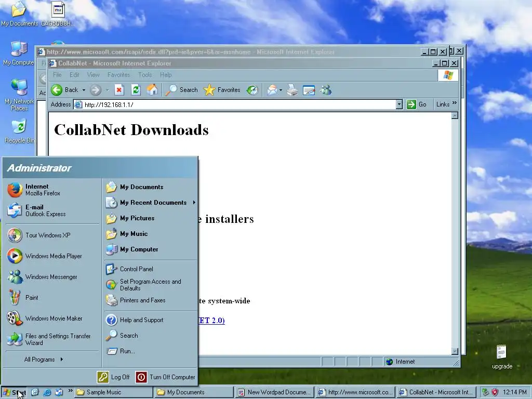This screenshot has width=532, height=399.
Task: Expand My Recent Documents submenu
Action: (150, 203)
